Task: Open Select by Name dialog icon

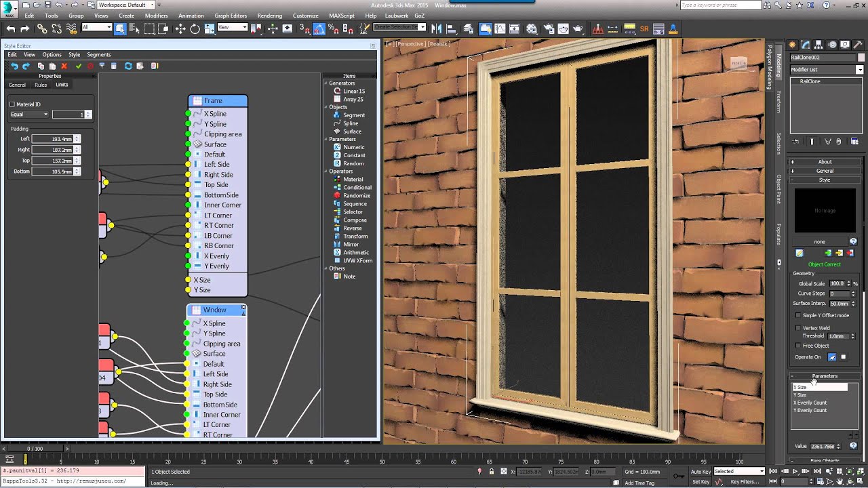Action: (134, 28)
